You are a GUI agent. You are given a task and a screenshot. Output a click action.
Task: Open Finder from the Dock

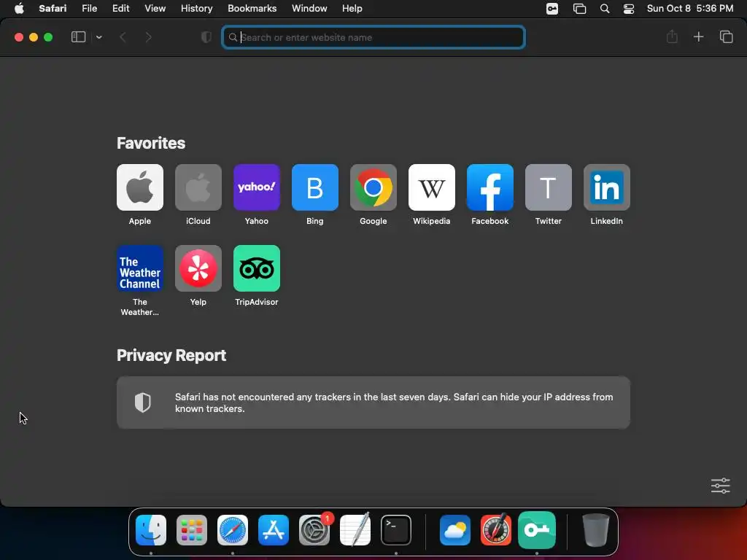pos(151,530)
